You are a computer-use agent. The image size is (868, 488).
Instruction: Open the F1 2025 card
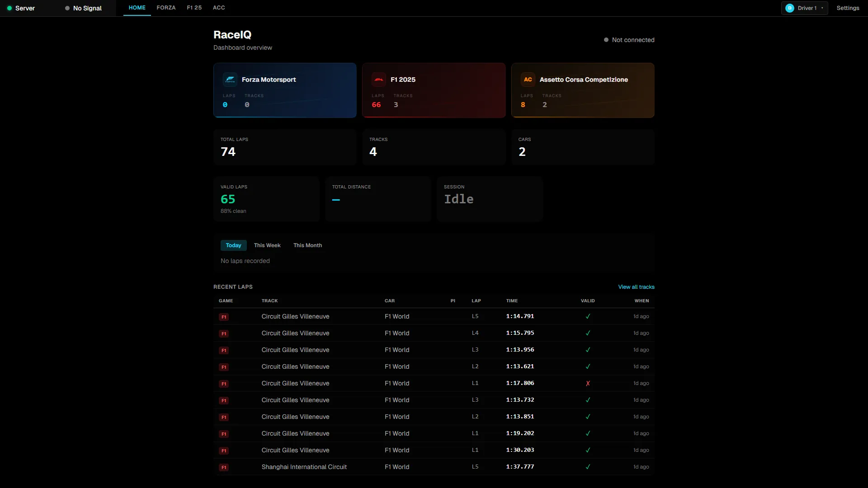click(434, 90)
